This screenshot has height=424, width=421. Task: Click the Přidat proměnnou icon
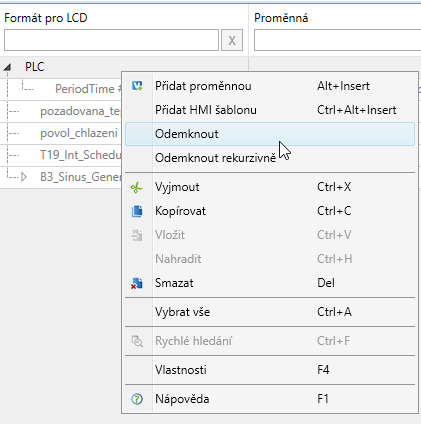click(x=137, y=86)
